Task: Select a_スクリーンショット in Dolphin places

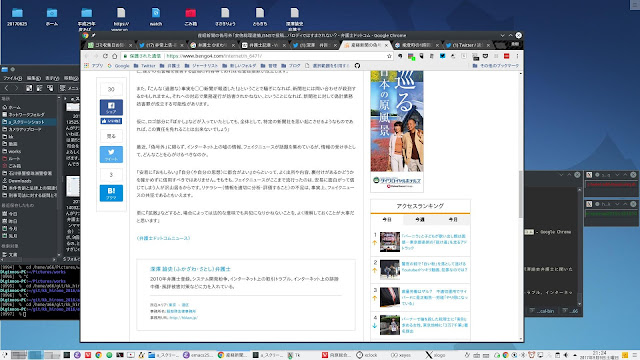Action: [26, 122]
